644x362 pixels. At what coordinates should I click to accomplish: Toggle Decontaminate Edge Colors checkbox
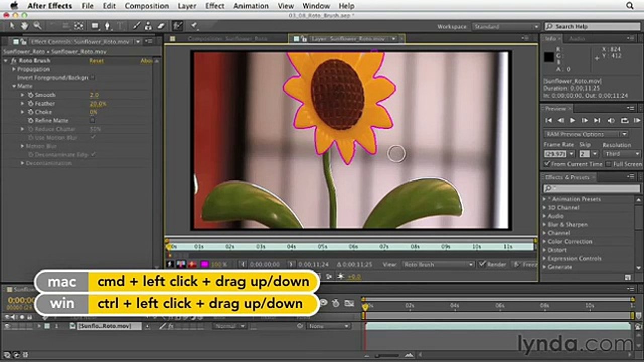pos(93,154)
